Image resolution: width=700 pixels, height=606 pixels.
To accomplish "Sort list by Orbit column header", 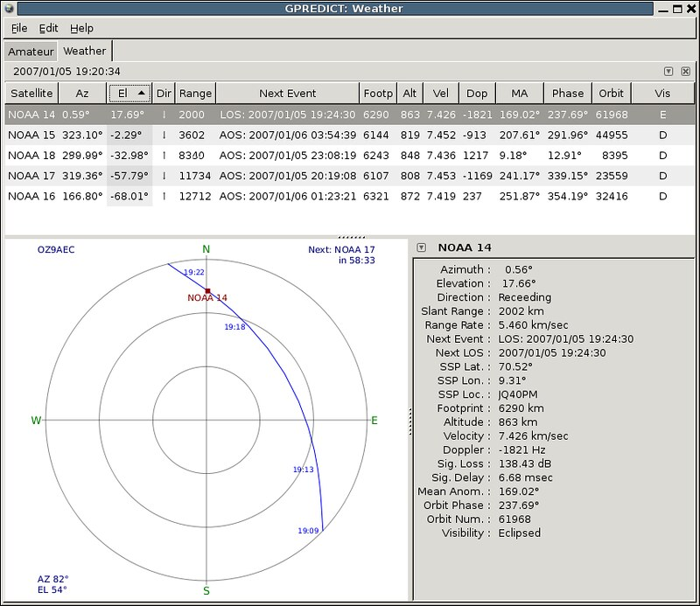I will tap(611, 94).
